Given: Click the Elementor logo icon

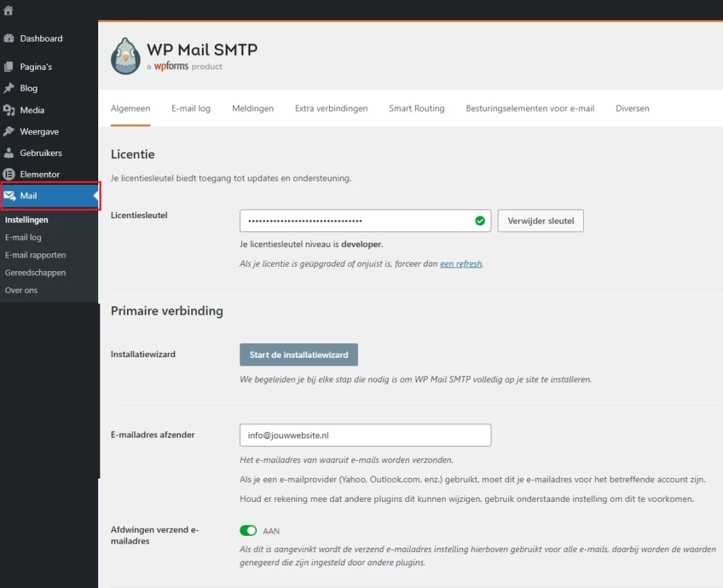Looking at the screenshot, I should (x=8, y=174).
